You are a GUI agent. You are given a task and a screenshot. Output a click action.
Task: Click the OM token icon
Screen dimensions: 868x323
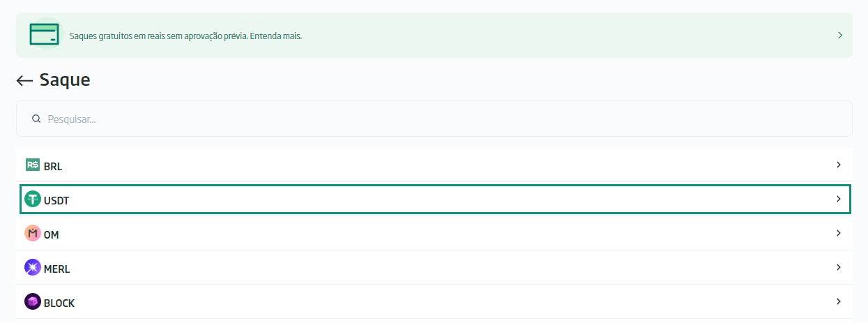pyautogui.click(x=33, y=234)
